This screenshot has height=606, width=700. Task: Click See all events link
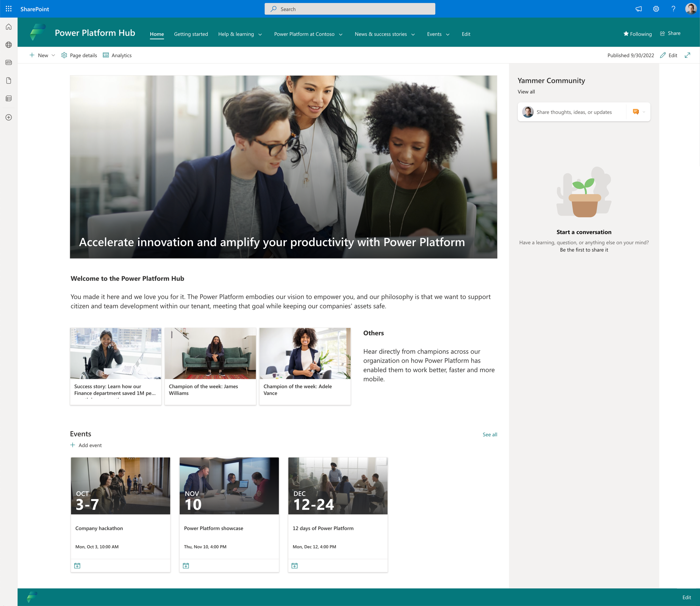(489, 434)
